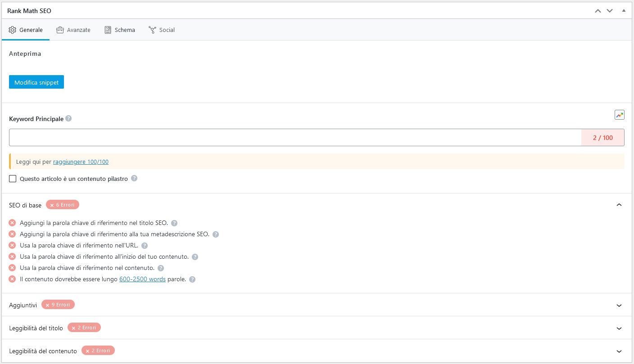The width and height of the screenshot is (634, 364).
Task: Open help for the content length error
Action: (x=192, y=279)
